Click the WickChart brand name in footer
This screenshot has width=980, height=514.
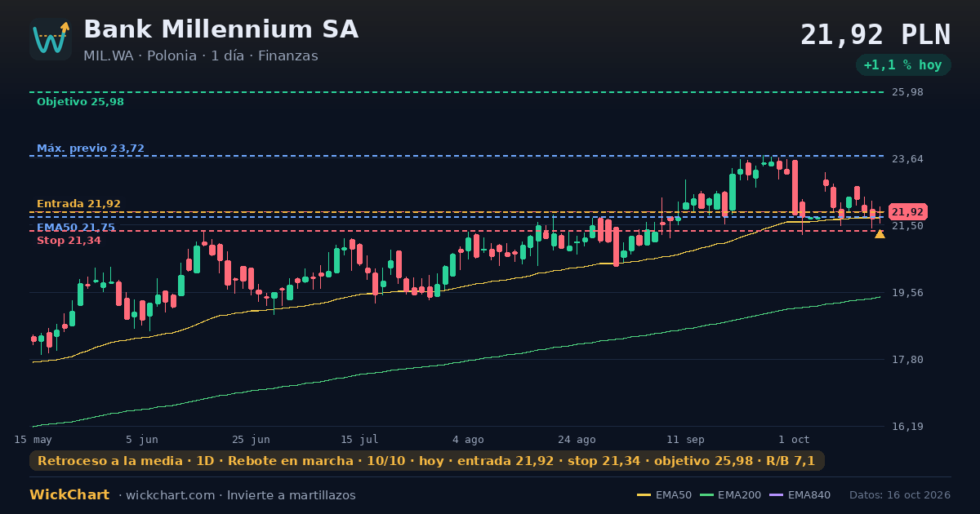pyautogui.click(x=69, y=495)
